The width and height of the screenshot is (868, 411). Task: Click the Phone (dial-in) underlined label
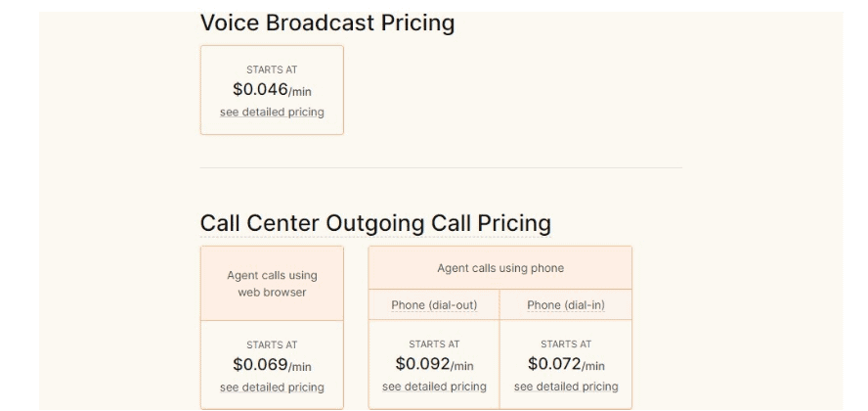[566, 305]
